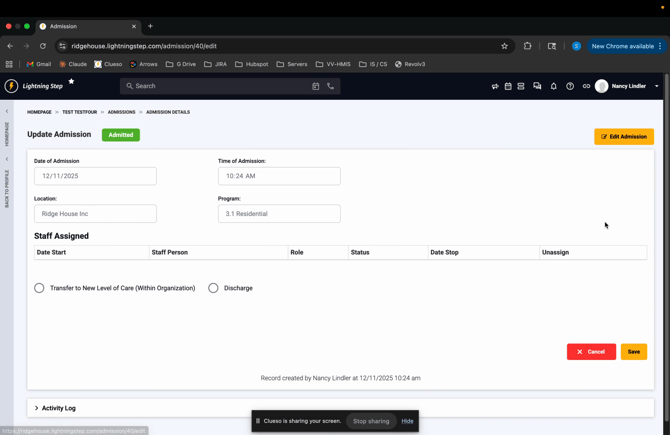Click the red Cancel button
Screen dimensions: 670x435
tap(591, 352)
